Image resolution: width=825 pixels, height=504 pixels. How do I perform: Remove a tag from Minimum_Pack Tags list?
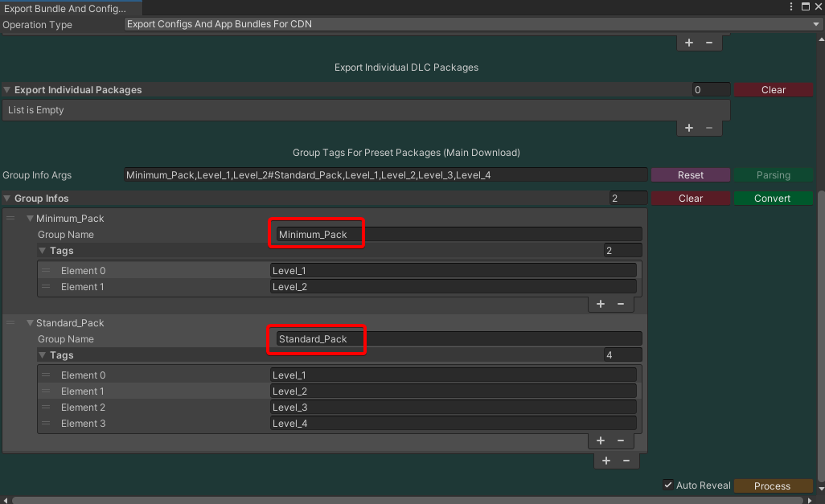coord(621,304)
